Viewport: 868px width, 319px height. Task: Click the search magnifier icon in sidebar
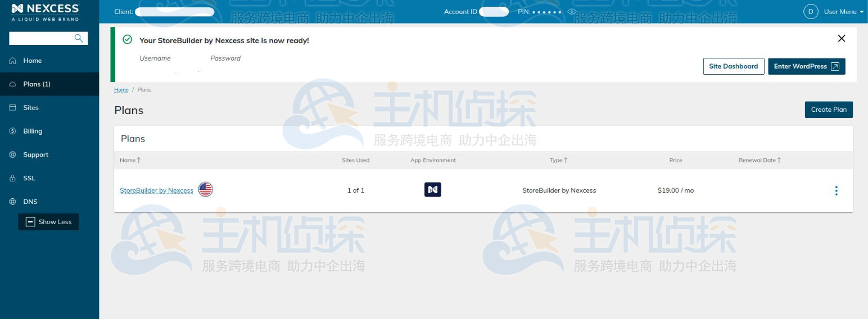[79, 38]
